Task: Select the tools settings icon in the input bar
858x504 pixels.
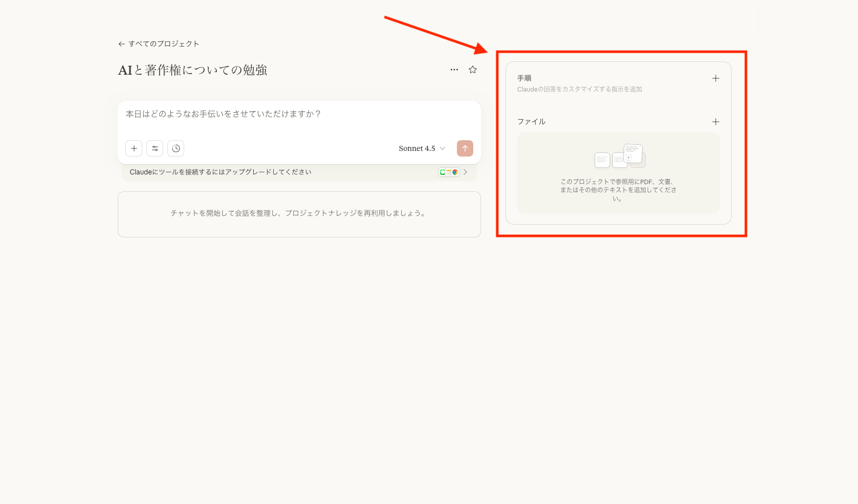Action: click(155, 148)
